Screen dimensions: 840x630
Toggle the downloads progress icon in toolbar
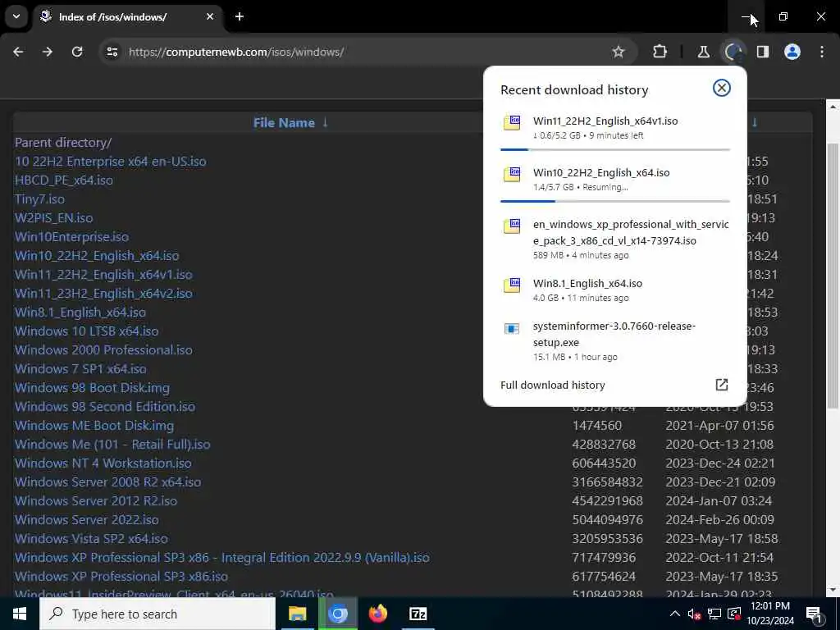pos(733,52)
